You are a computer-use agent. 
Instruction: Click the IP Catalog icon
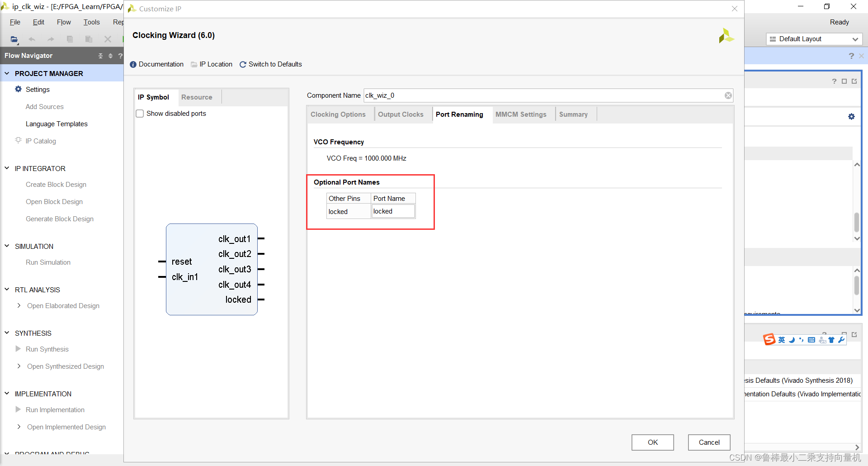tap(18, 140)
